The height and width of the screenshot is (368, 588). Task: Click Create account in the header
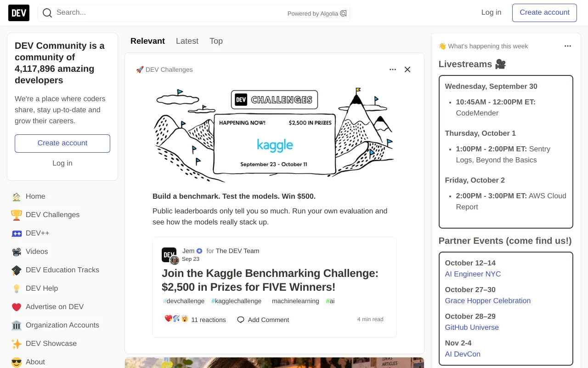[x=544, y=12]
